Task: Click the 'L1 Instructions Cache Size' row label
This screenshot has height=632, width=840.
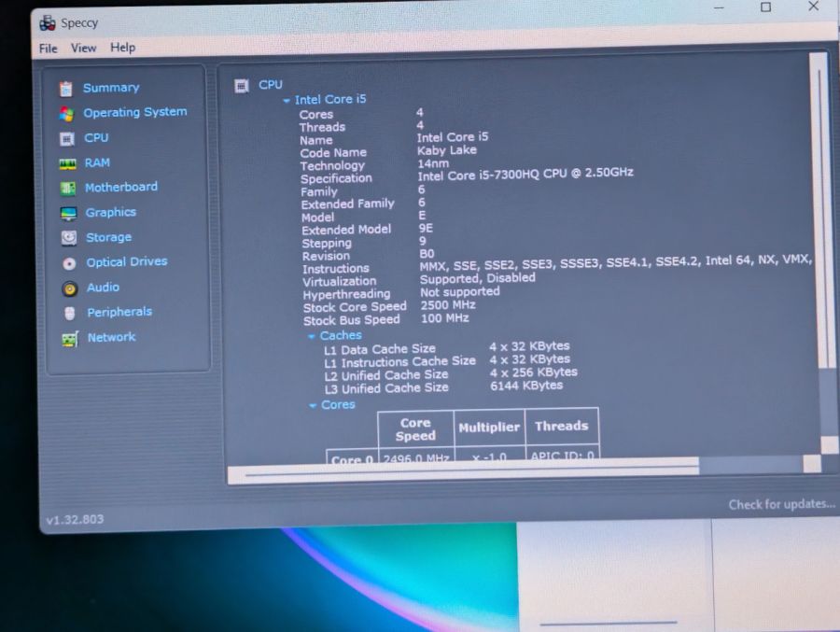Action: [x=399, y=362]
